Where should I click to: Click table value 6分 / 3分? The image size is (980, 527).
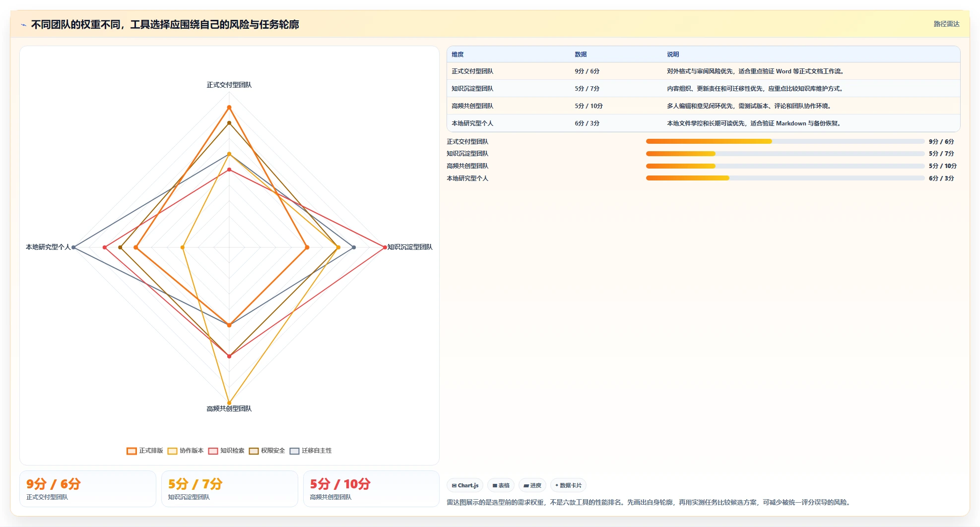pyautogui.click(x=587, y=123)
